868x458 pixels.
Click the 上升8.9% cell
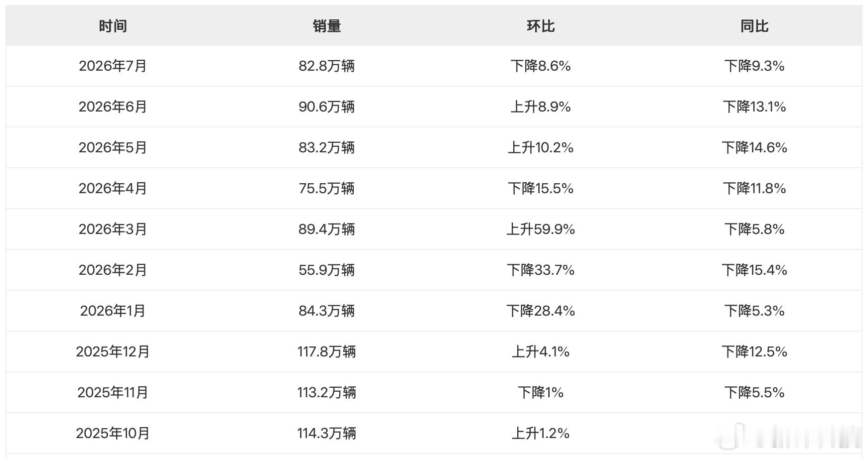pyautogui.click(x=541, y=107)
